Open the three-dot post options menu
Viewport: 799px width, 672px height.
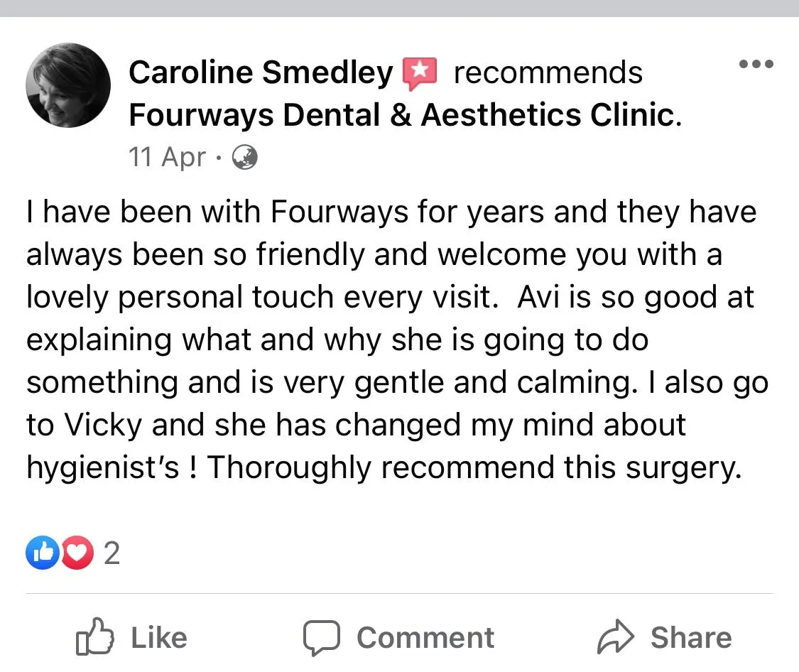(x=756, y=64)
